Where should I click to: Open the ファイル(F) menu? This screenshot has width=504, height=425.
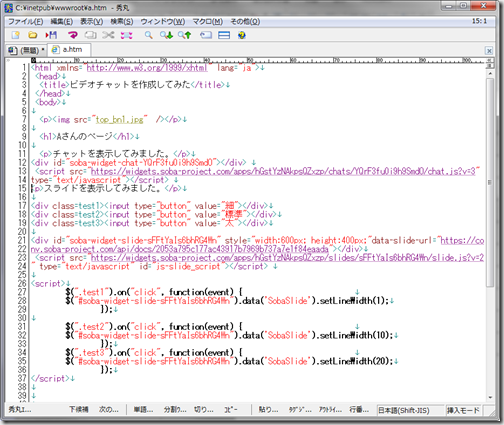[x=26, y=22]
